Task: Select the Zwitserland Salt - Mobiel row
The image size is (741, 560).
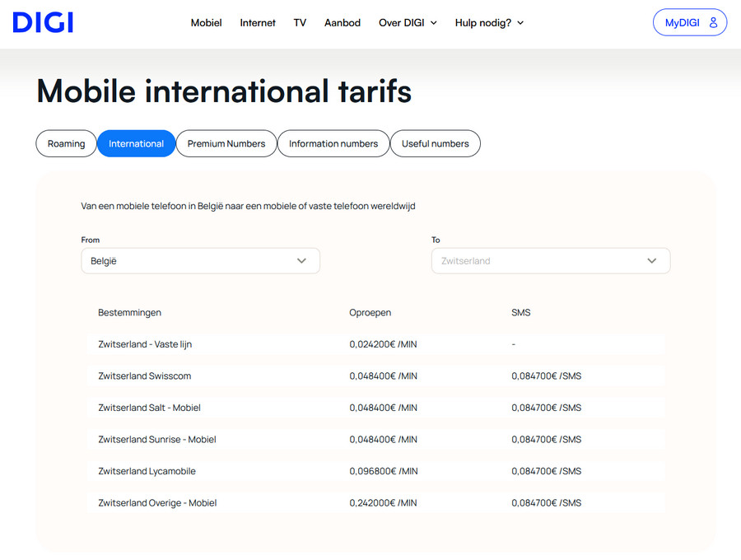Action: 375,408
